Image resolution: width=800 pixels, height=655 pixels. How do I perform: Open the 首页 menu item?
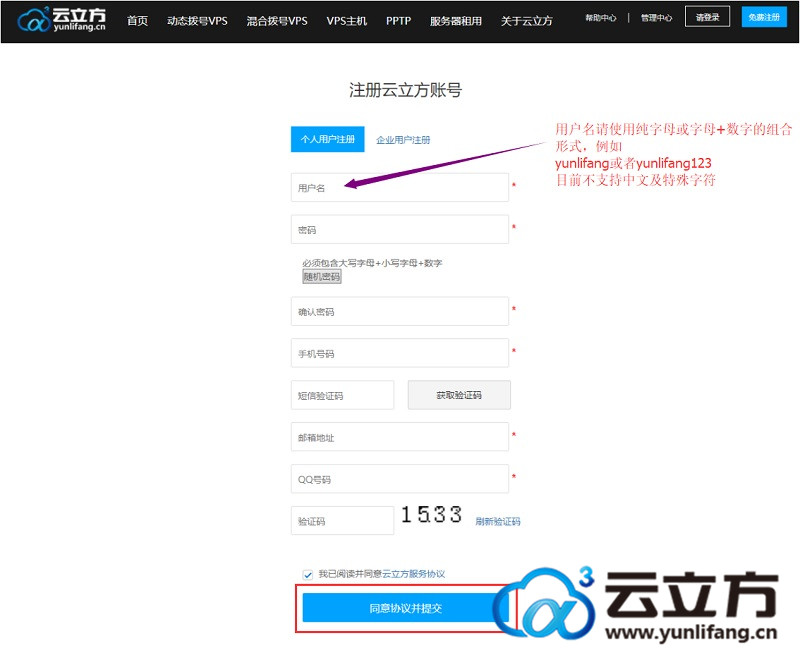coord(138,20)
